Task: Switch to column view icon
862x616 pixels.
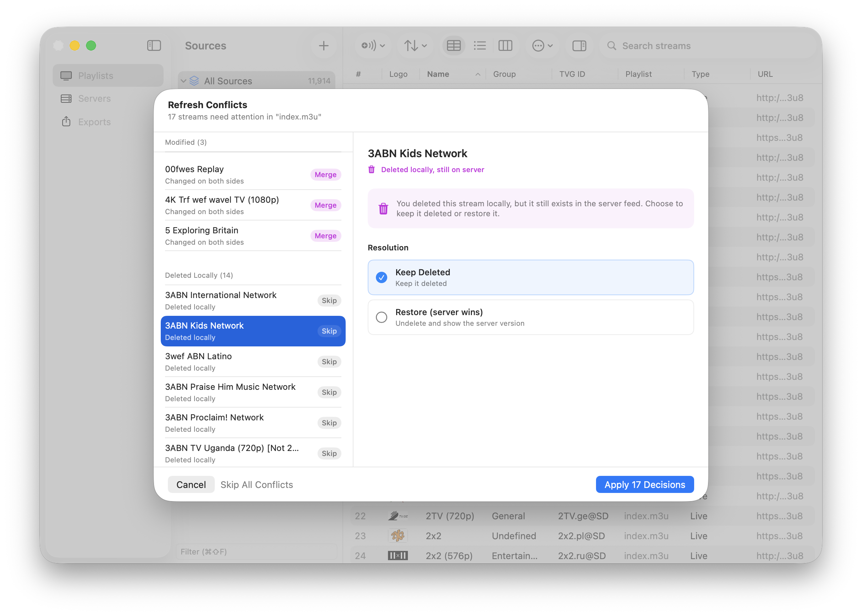Action: (505, 46)
